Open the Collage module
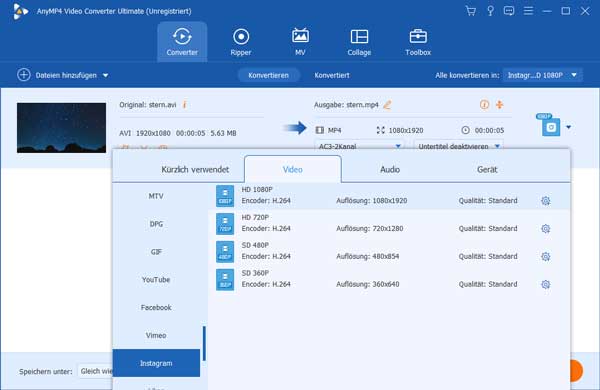600x390 pixels. 359,42
